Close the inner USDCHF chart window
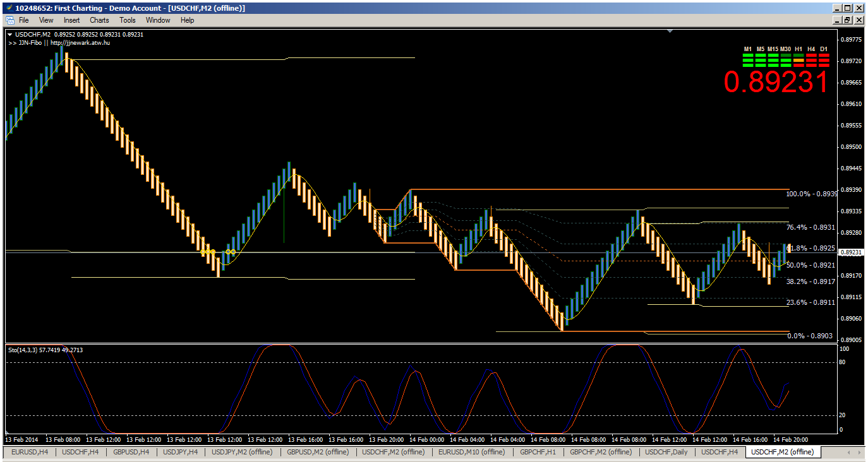This screenshot has width=868, height=462. (859, 20)
